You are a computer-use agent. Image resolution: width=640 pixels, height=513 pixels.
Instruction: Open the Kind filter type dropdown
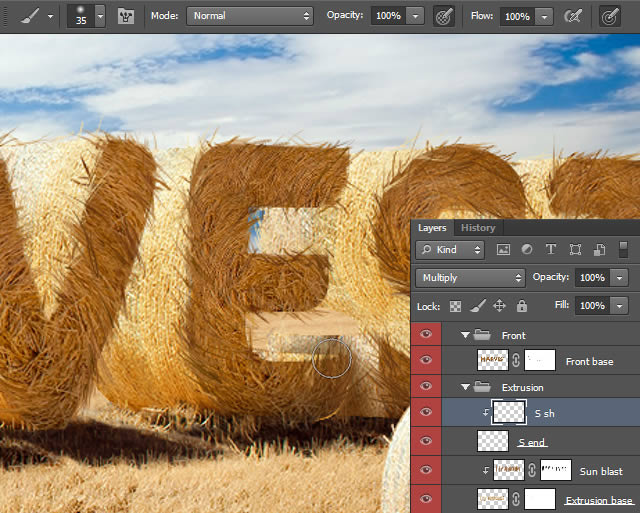[450, 249]
